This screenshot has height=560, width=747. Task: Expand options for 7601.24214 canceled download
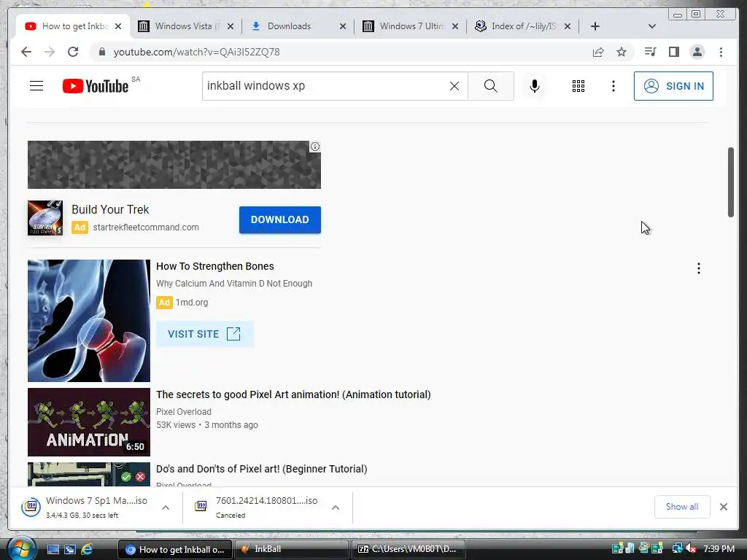pos(336,507)
